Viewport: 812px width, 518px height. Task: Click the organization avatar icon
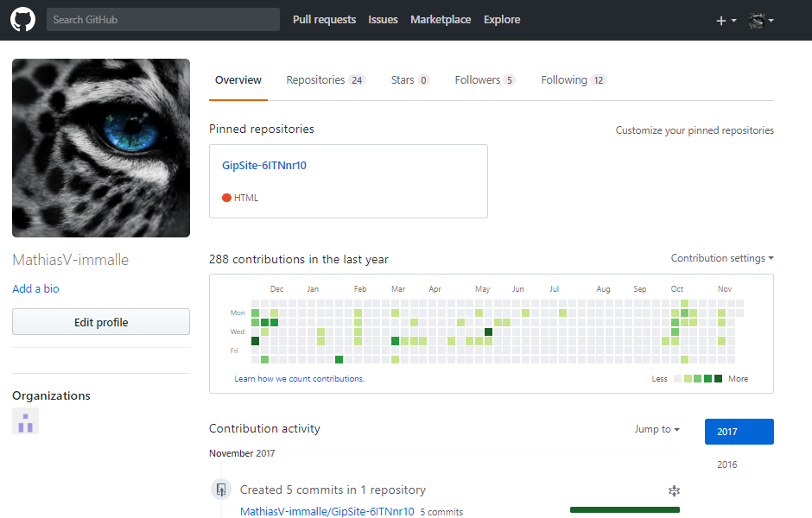[x=25, y=421]
